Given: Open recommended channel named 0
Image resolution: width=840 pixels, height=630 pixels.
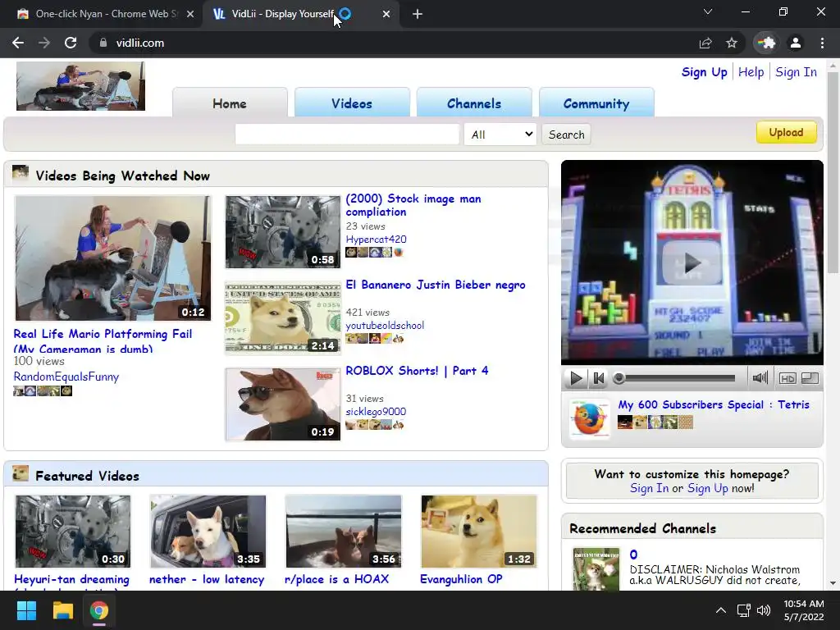Looking at the screenshot, I should coord(633,555).
